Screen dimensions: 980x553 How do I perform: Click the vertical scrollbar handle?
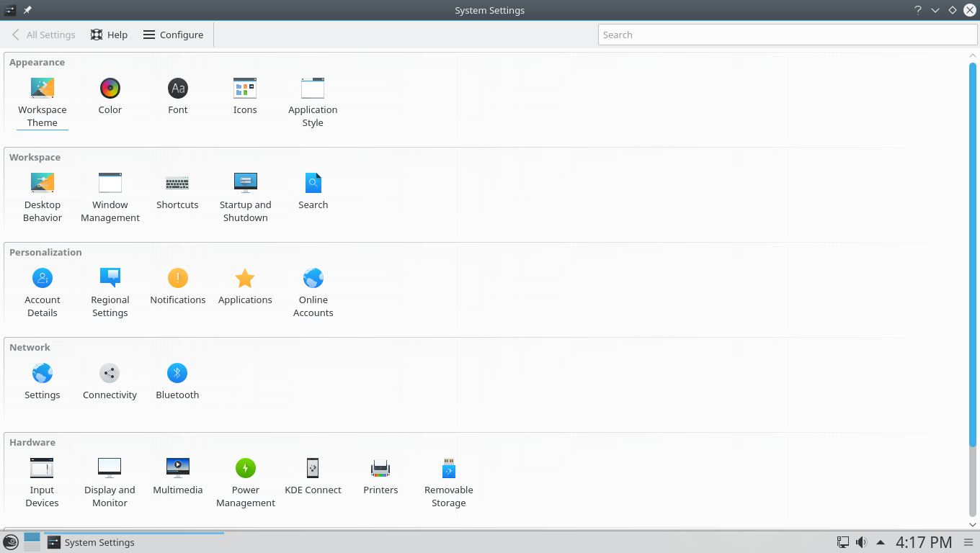tap(973, 253)
